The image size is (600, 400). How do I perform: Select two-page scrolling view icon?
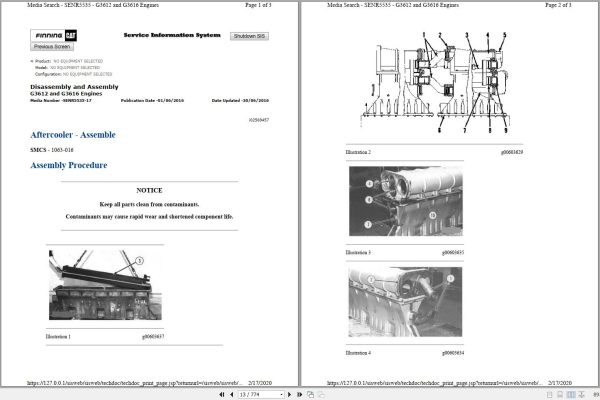[581, 395]
